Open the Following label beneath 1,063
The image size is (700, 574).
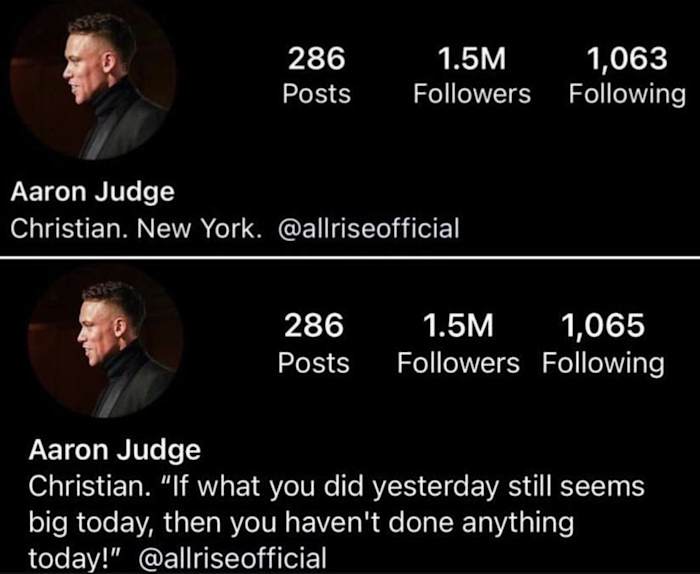pos(627,94)
